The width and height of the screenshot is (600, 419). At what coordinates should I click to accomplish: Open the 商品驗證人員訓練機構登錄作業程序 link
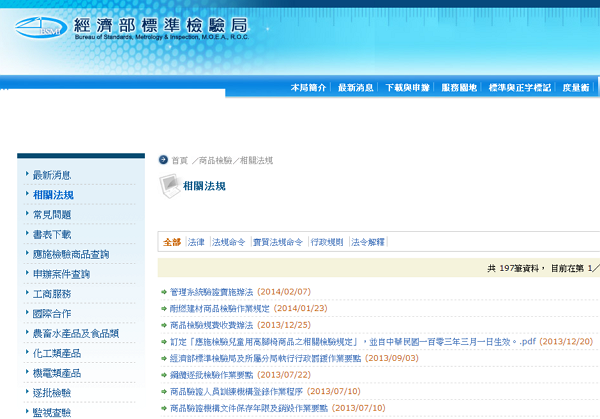[238, 391]
